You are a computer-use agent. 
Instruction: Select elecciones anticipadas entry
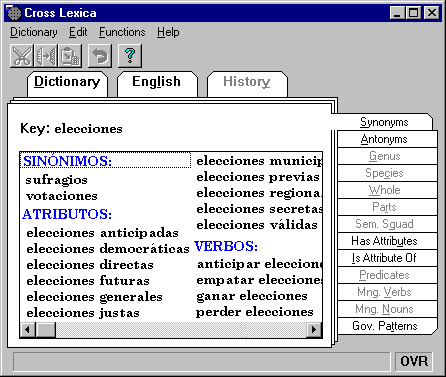[x=102, y=233]
